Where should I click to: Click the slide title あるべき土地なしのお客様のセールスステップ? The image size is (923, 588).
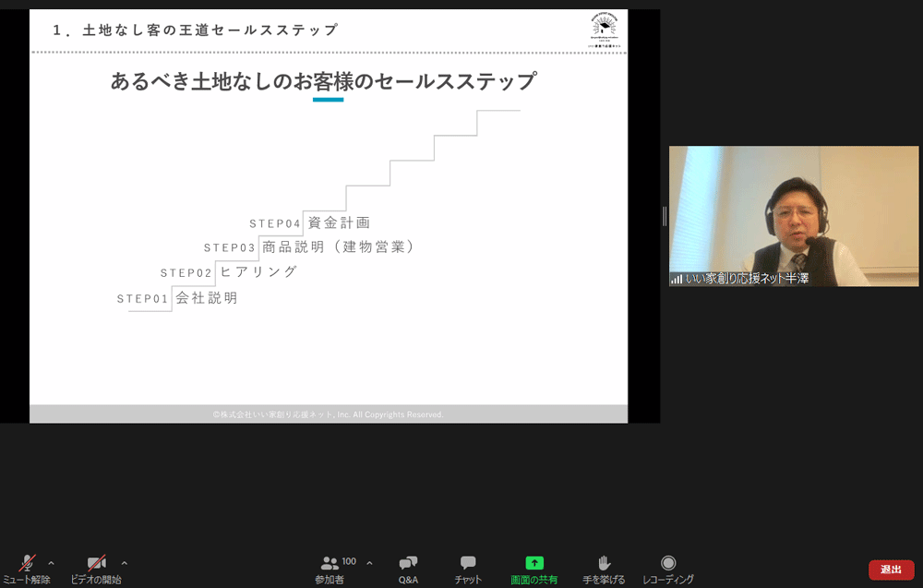(323, 81)
